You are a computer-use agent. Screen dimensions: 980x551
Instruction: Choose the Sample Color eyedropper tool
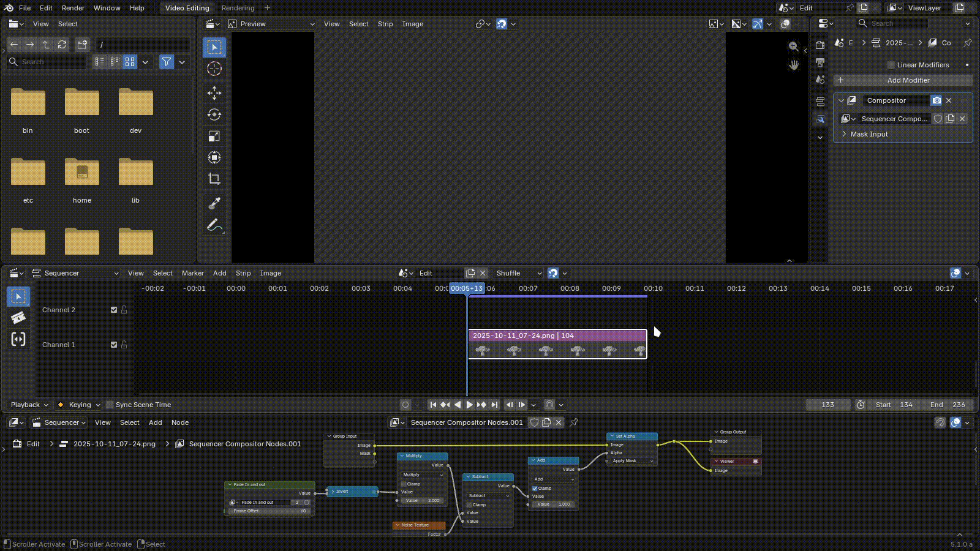(214, 203)
